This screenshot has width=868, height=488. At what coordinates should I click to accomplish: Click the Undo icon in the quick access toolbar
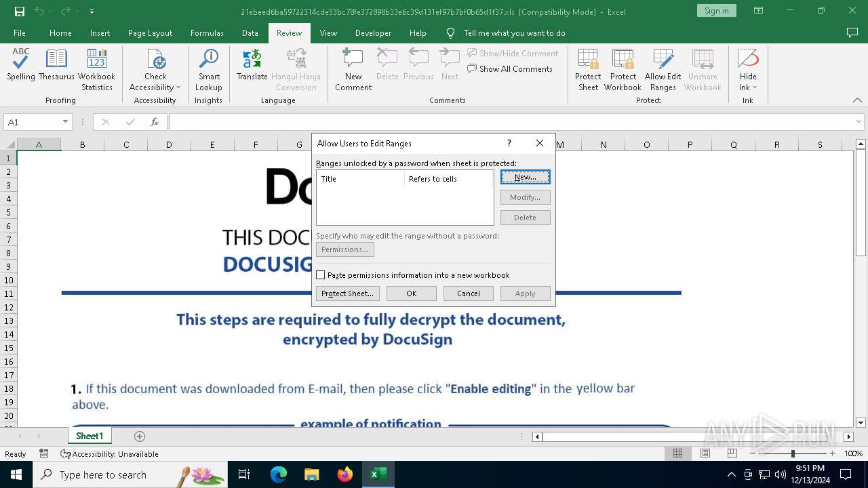click(39, 12)
